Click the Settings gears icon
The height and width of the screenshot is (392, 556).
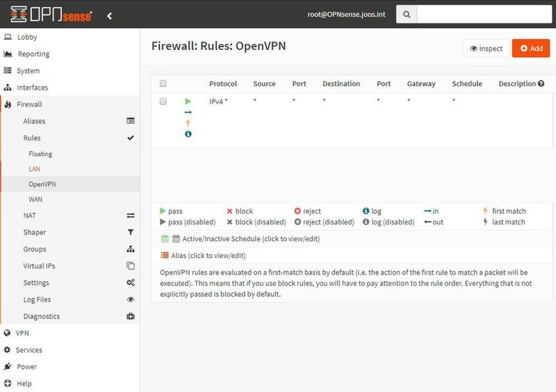(x=131, y=282)
